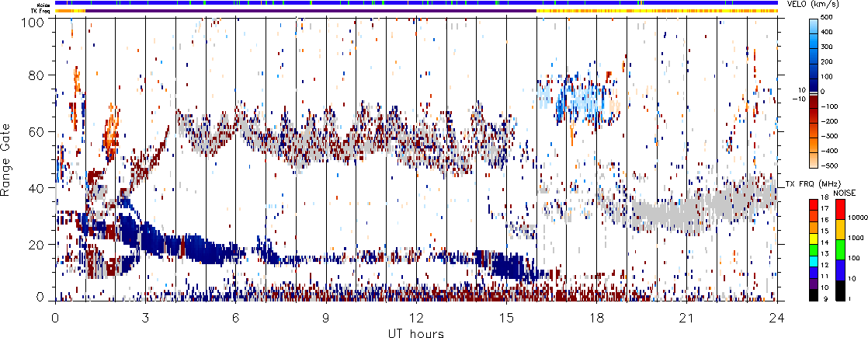The width and height of the screenshot is (868, 338).
Task: Click the x-axis tick label 21
Action: (687, 317)
